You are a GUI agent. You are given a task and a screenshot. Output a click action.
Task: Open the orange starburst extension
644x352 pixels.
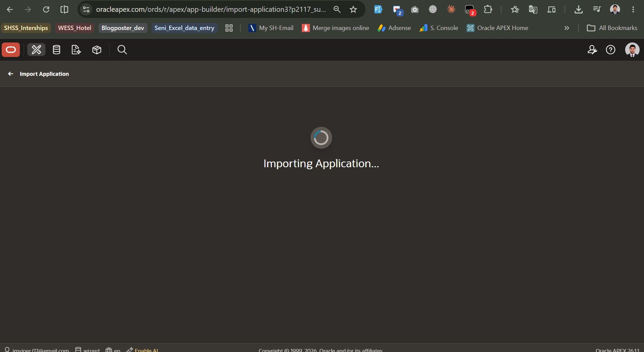pyautogui.click(x=451, y=9)
